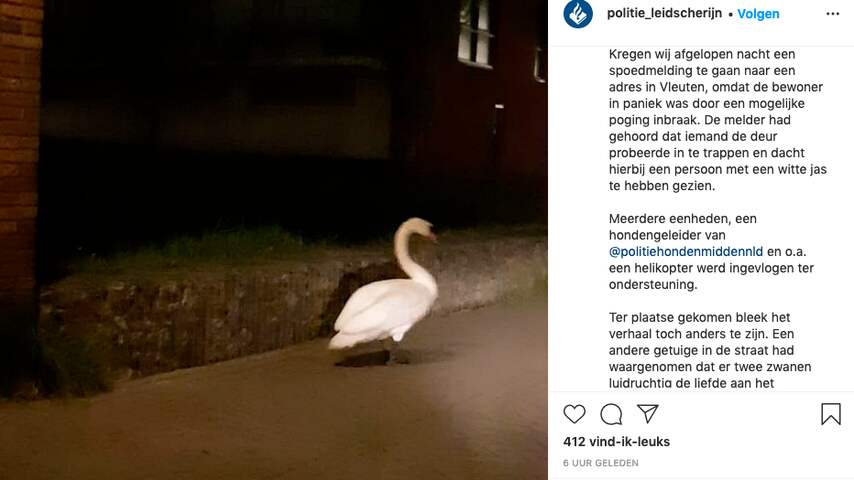The width and height of the screenshot is (854, 480).
Task: Open the 6 uur geleden timestamp
Action: 601,463
